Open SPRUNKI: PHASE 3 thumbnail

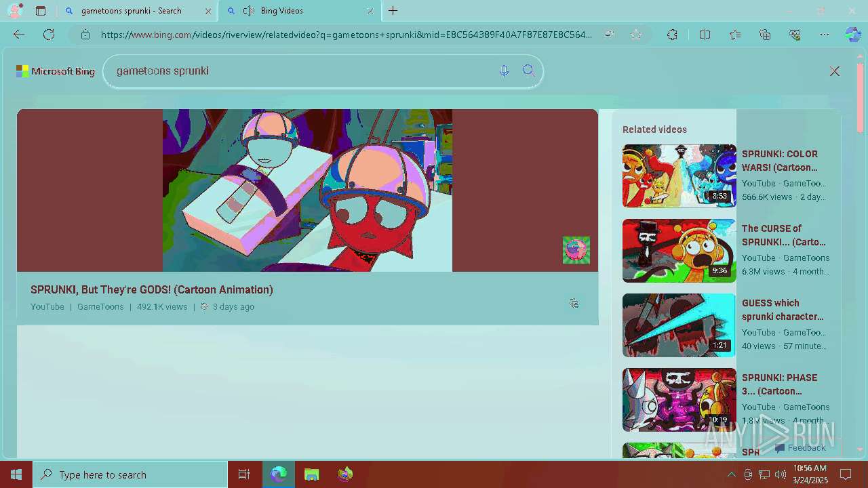679,399
